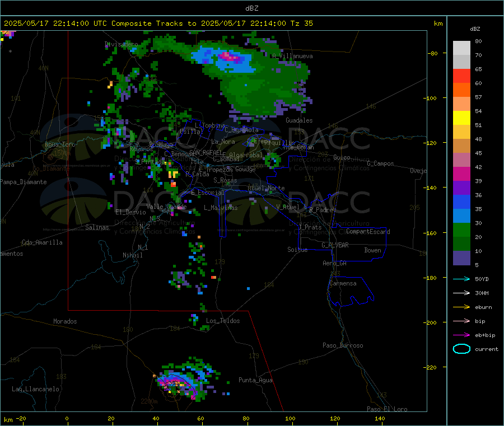Image resolution: width=504 pixels, height=426 pixels.
Task: Click the Atuel_Norte label
Action: tap(266, 188)
